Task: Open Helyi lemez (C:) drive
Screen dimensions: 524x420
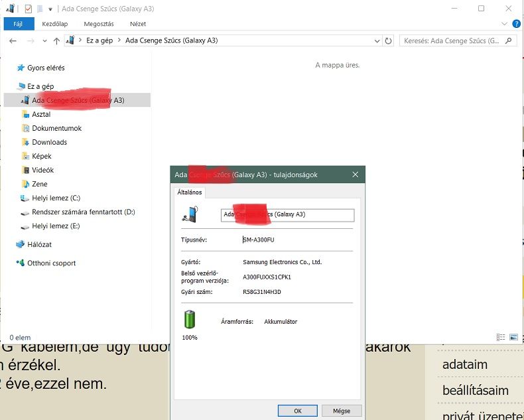Action: click(56, 198)
